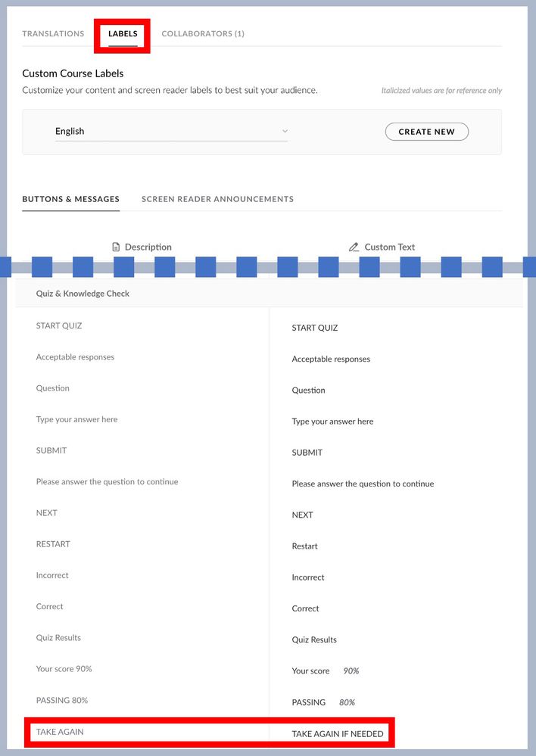Open the Collaborators (1) tab
The image size is (536, 756).
(x=203, y=34)
